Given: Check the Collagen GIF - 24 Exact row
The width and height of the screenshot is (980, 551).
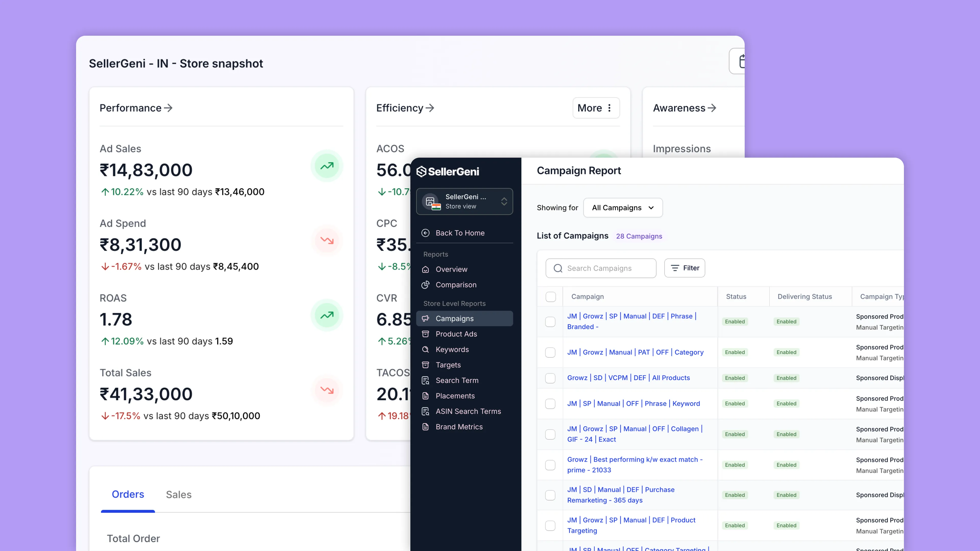Looking at the screenshot, I should tap(550, 434).
